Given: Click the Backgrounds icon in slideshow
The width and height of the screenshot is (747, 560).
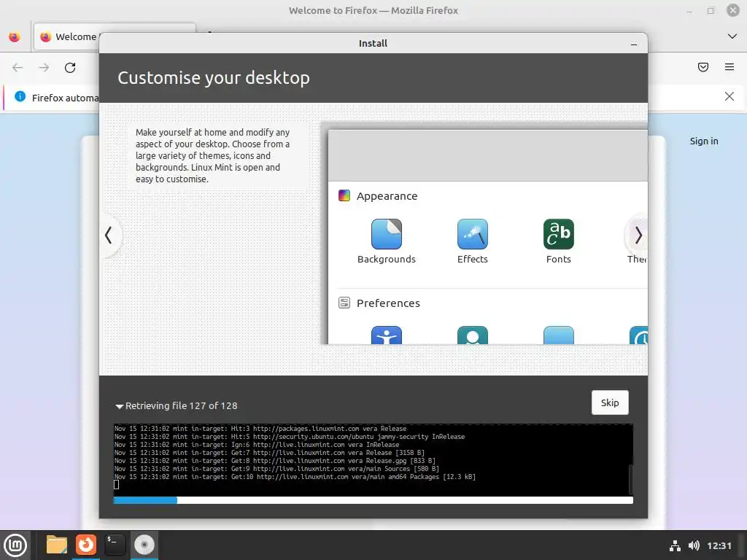Looking at the screenshot, I should [x=387, y=234].
